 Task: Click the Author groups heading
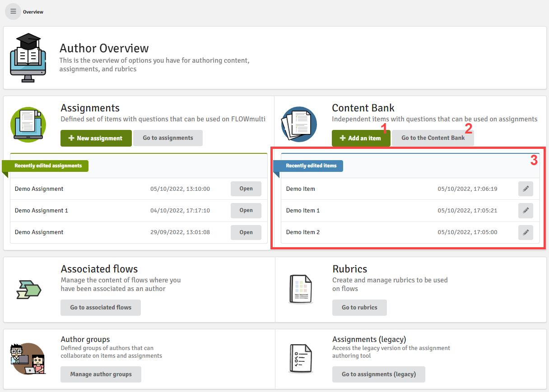coord(85,339)
